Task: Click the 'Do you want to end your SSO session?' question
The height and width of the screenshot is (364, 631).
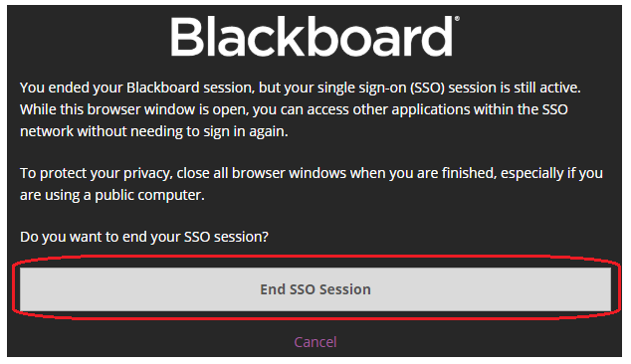Action: pyautogui.click(x=144, y=237)
